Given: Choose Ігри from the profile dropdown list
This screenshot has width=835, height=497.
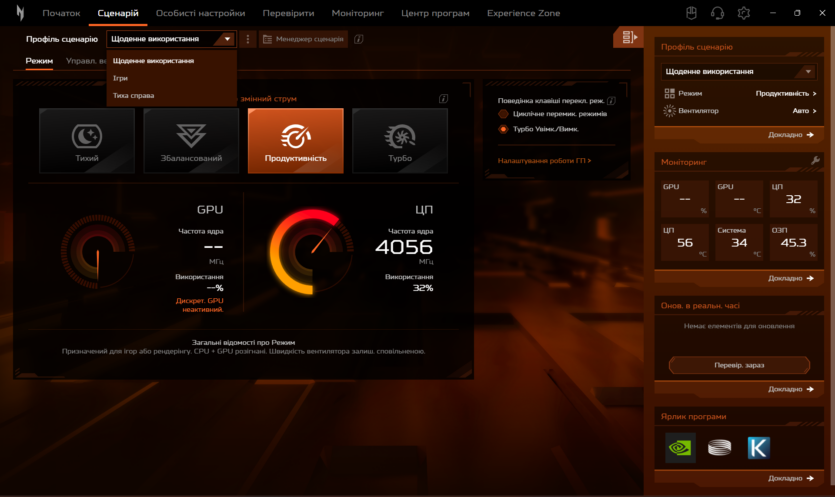Looking at the screenshot, I should (x=121, y=78).
